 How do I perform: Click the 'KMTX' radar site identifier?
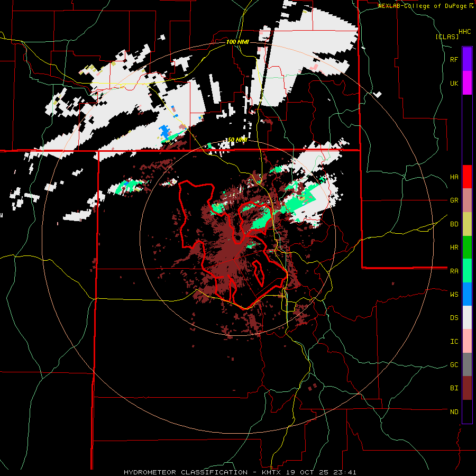click(x=271, y=472)
